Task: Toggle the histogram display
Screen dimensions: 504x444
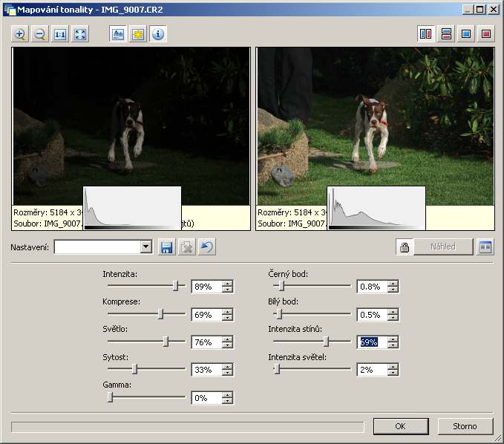Action: [118, 34]
